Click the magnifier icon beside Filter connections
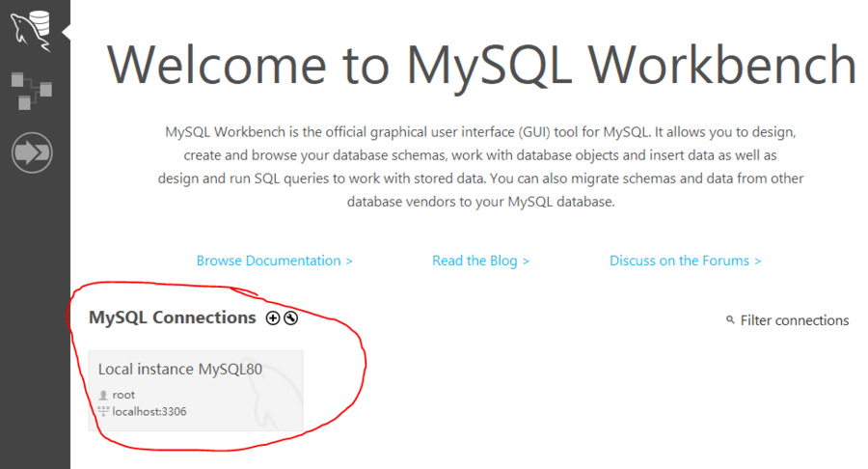The height and width of the screenshot is (469, 868). pyautogui.click(x=730, y=320)
